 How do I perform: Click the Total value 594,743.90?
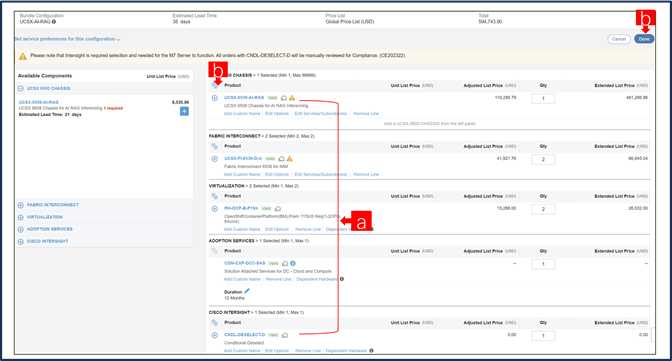490,21
